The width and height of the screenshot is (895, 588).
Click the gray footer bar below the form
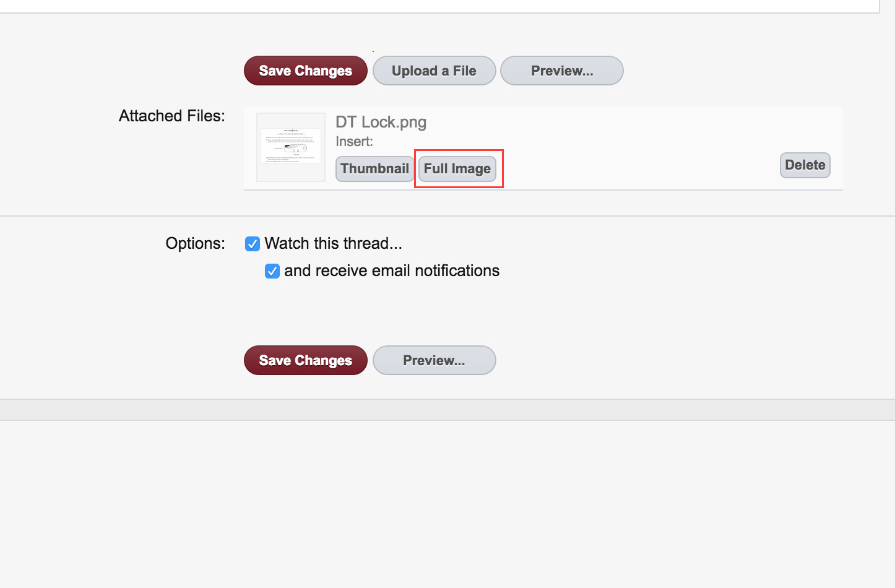[x=447, y=410]
